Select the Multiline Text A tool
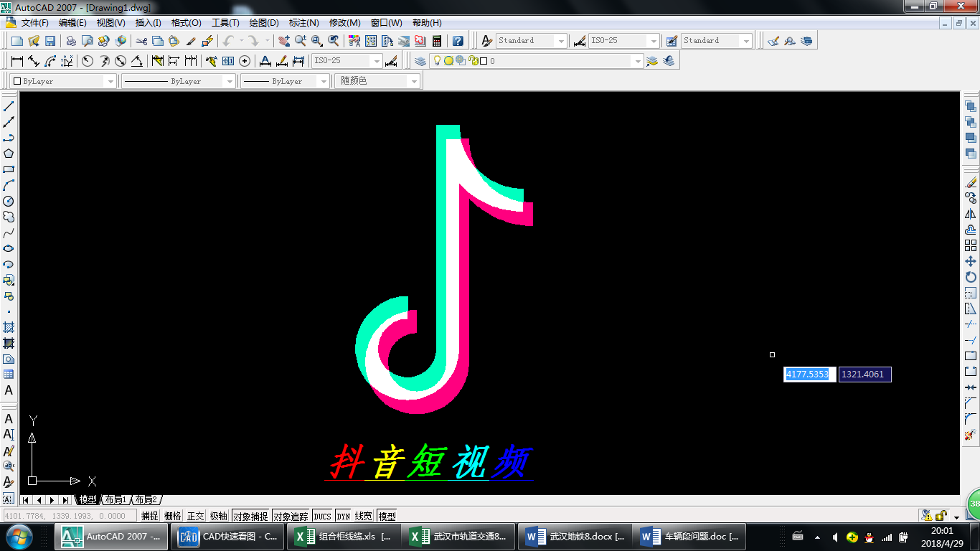 pyautogui.click(x=9, y=391)
